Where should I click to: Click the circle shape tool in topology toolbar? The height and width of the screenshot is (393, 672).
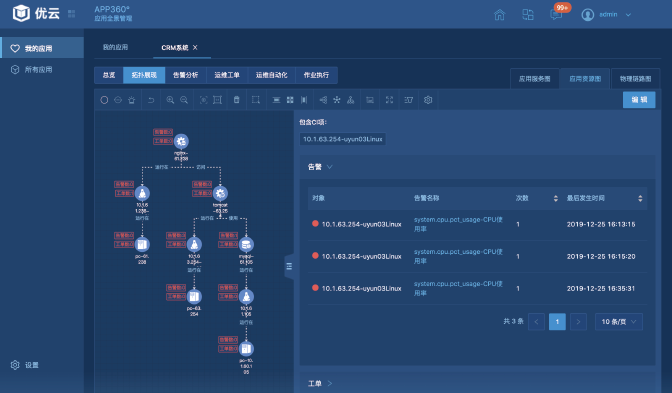click(x=104, y=100)
